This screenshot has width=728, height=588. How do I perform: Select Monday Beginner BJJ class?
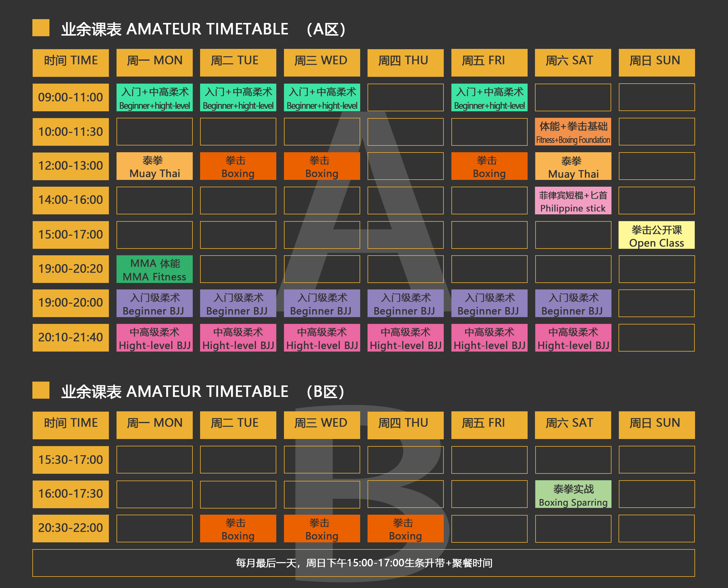point(154,303)
